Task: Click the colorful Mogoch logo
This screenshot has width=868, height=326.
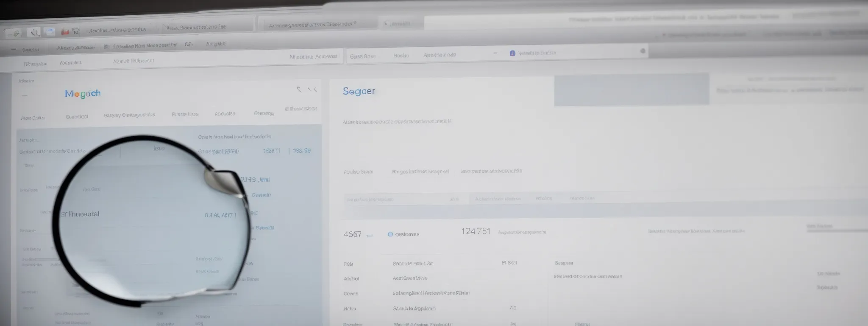Action: pyautogui.click(x=83, y=94)
